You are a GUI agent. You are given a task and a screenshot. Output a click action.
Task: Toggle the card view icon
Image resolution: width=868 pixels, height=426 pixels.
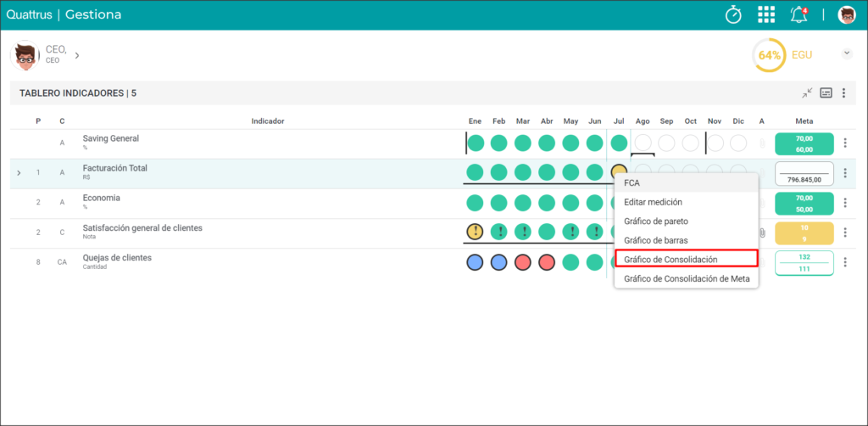pos(826,93)
